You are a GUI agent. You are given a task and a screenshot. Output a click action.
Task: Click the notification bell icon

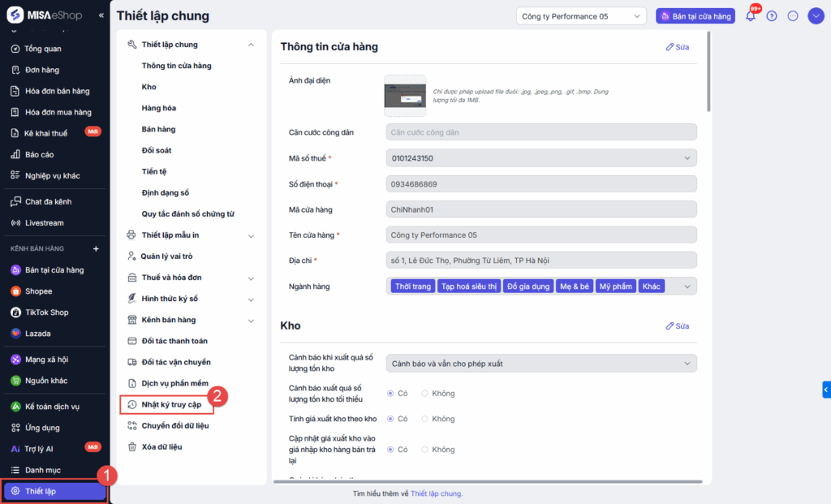point(750,16)
